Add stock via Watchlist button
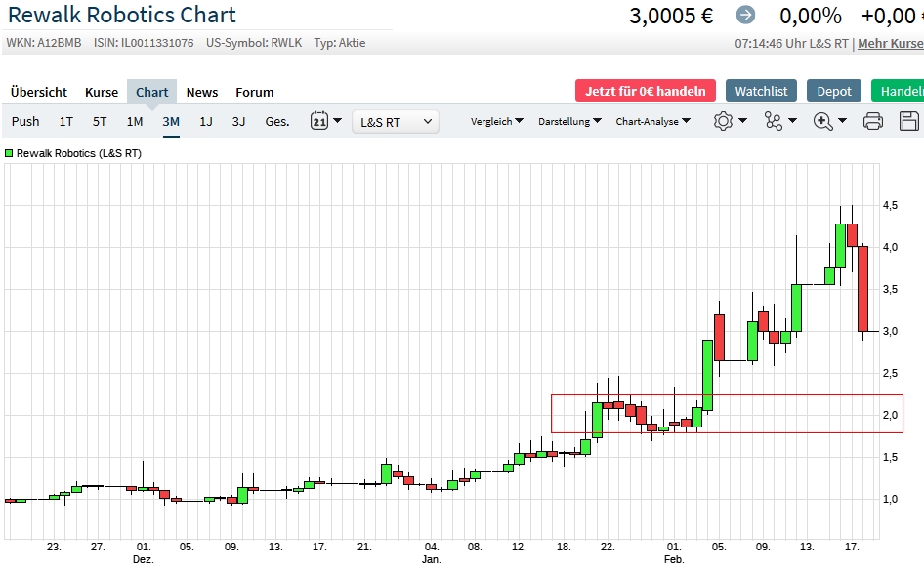 pos(761,91)
